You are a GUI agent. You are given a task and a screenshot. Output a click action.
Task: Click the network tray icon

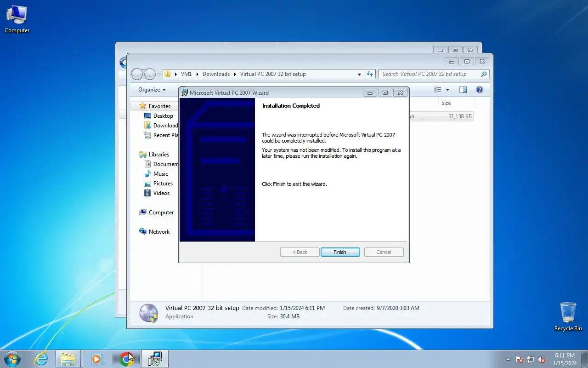click(x=531, y=360)
